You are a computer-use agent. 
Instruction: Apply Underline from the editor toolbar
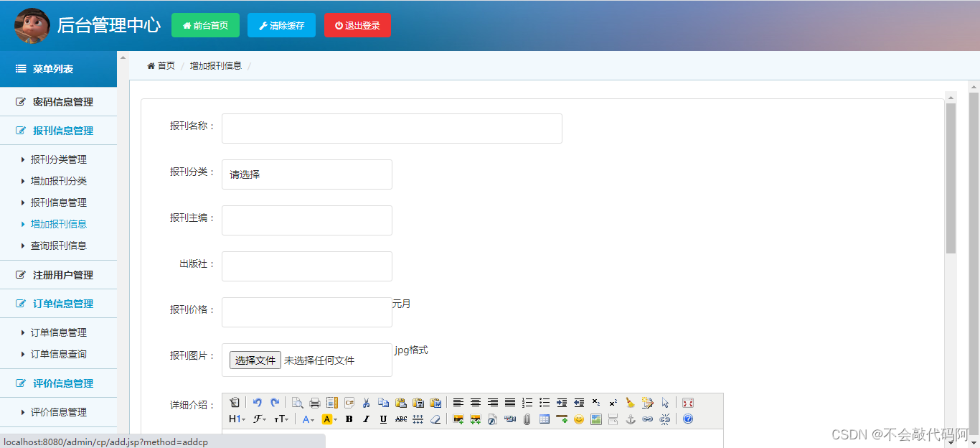382,419
